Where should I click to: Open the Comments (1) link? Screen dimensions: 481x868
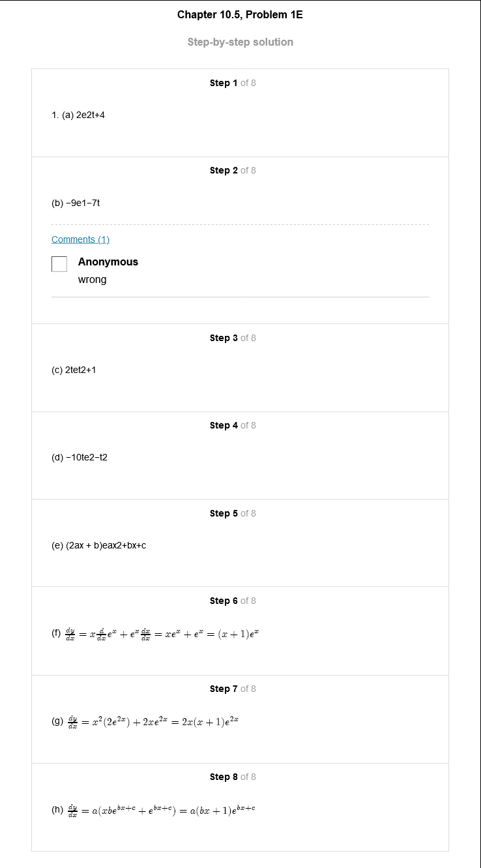point(80,239)
